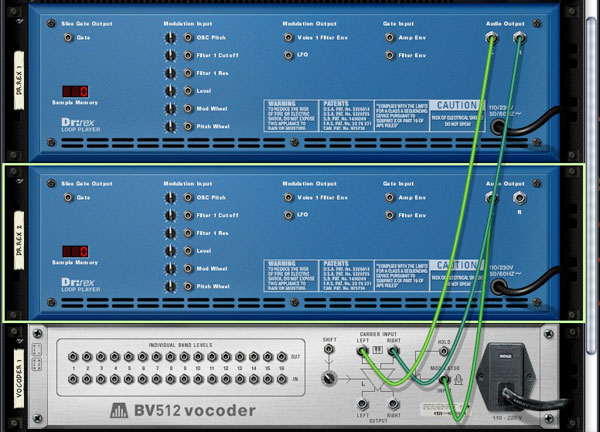Click the Filter 1 Res jack on Dr.REX 1
This screenshot has height=432, width=600.
[x=188, y=73]
